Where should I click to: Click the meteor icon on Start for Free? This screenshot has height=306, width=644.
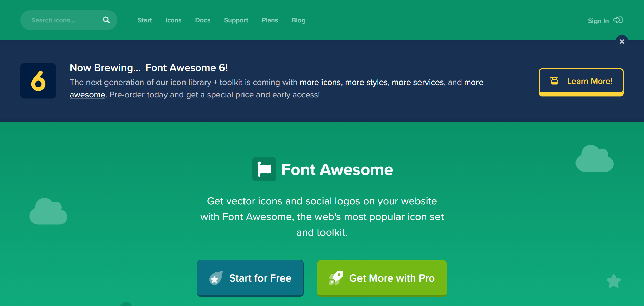tap(216, 278)
